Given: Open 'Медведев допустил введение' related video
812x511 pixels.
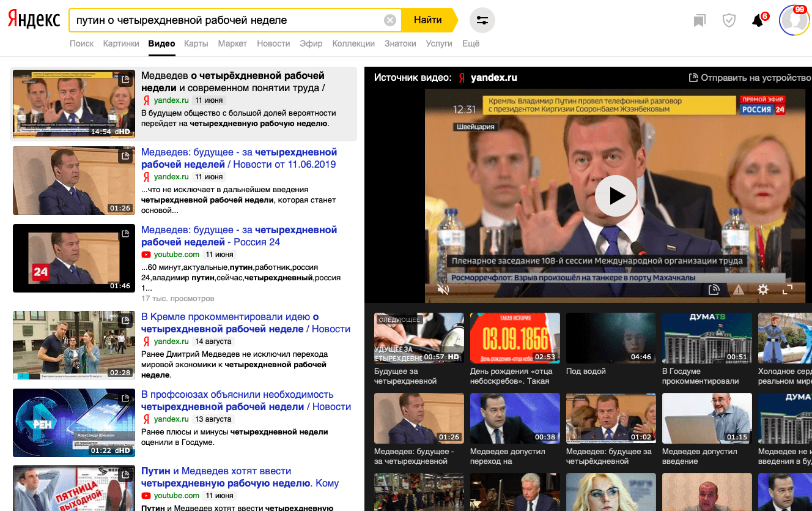Looking at the screenshot, I should pos(707,418).
